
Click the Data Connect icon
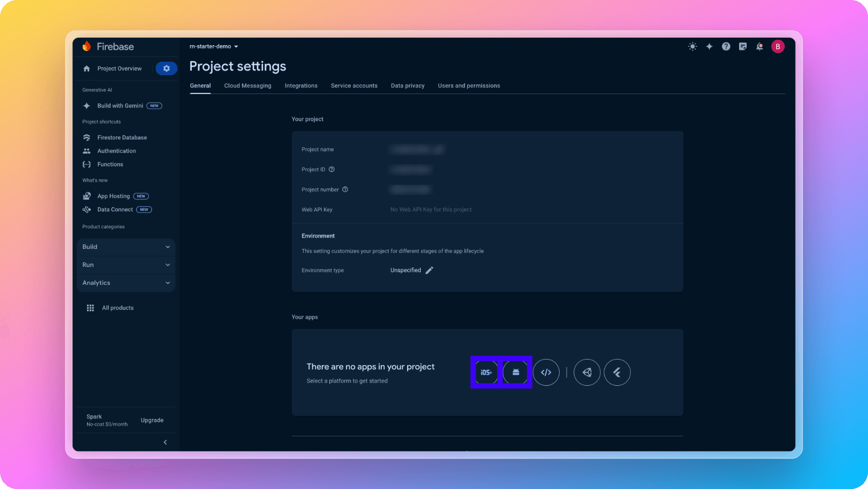pyautogui.click(x=86, y=210)
